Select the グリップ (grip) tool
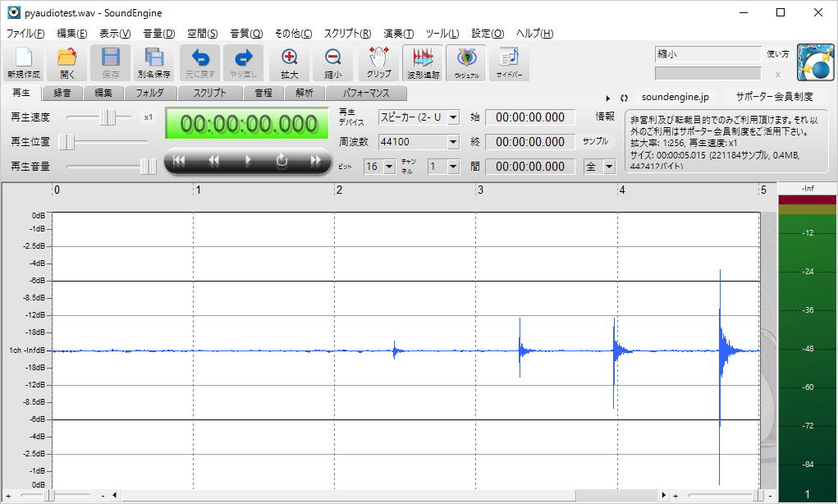The image size is (838, 504). [378, 62]
